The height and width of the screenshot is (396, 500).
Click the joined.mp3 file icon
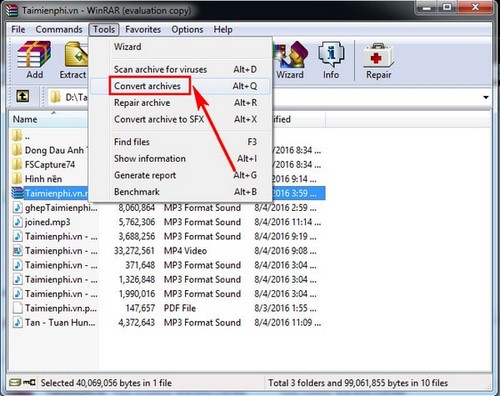[17, 222]
